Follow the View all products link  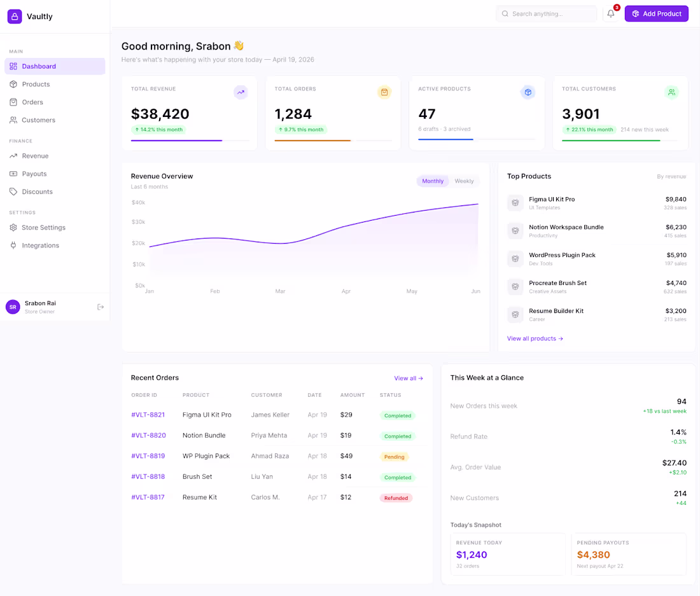(x=535, y=338)
